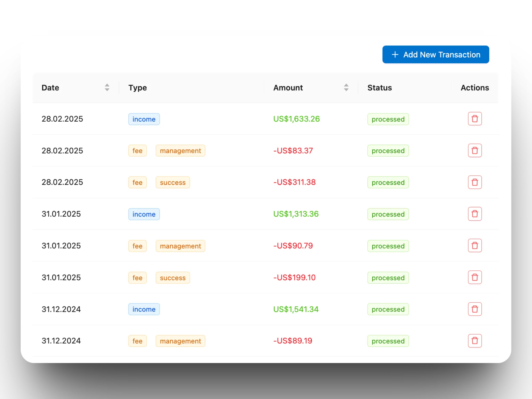Delete the -US$199.10 success fee transaction

tap(475, 277)
